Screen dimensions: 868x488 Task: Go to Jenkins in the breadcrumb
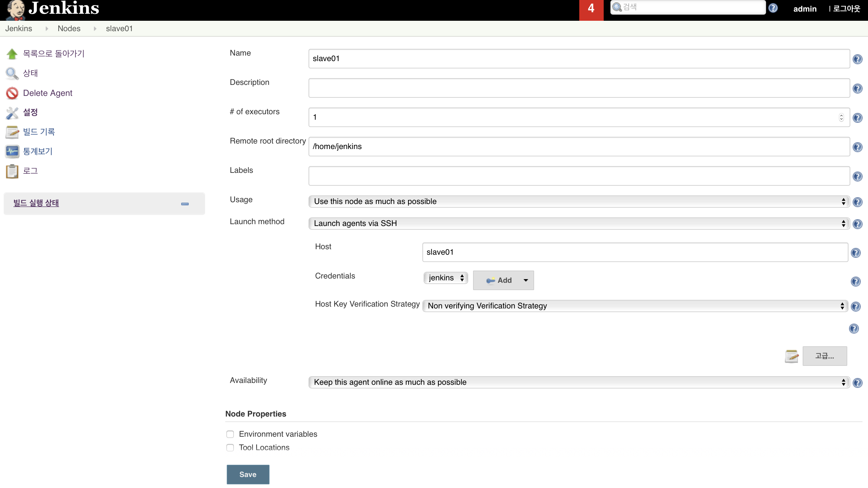pyautogui.click(x=19, y=29)
